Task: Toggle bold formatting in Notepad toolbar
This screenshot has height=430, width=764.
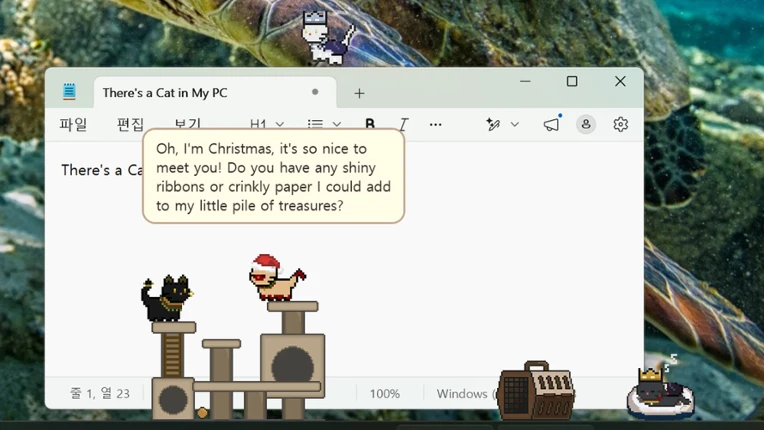Action: [370, 124]
